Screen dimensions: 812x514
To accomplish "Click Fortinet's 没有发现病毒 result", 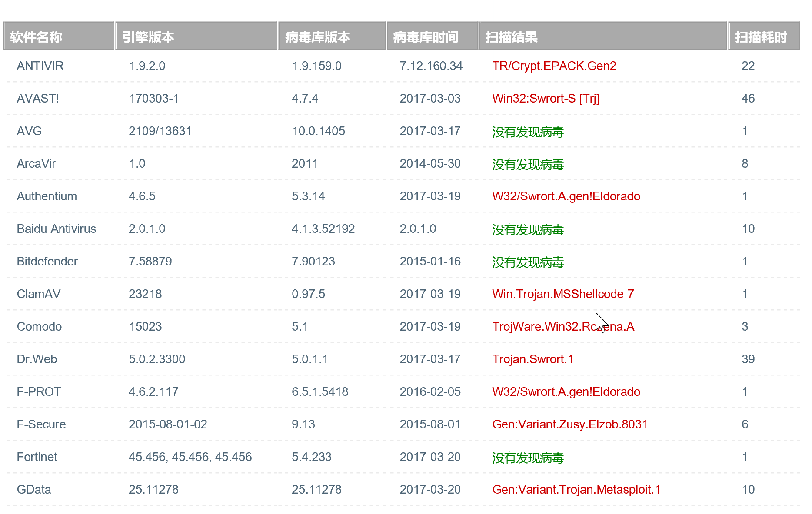I will [x=528, y=458].
